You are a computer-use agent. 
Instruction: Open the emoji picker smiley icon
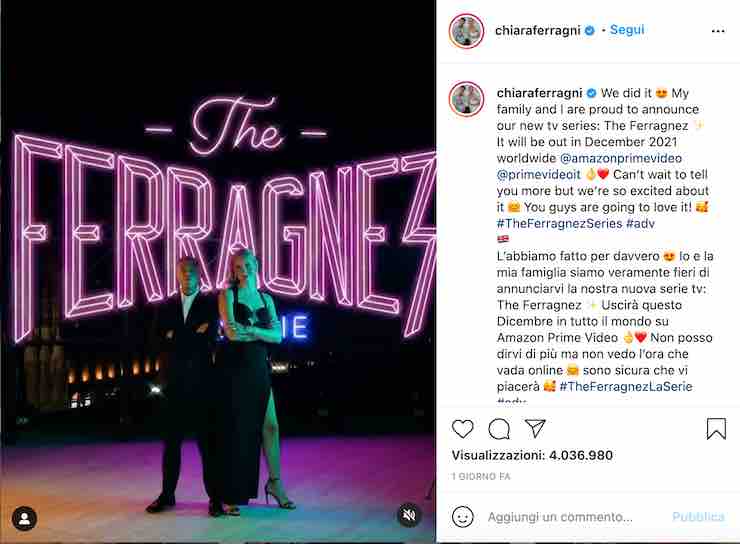point(462,517)
